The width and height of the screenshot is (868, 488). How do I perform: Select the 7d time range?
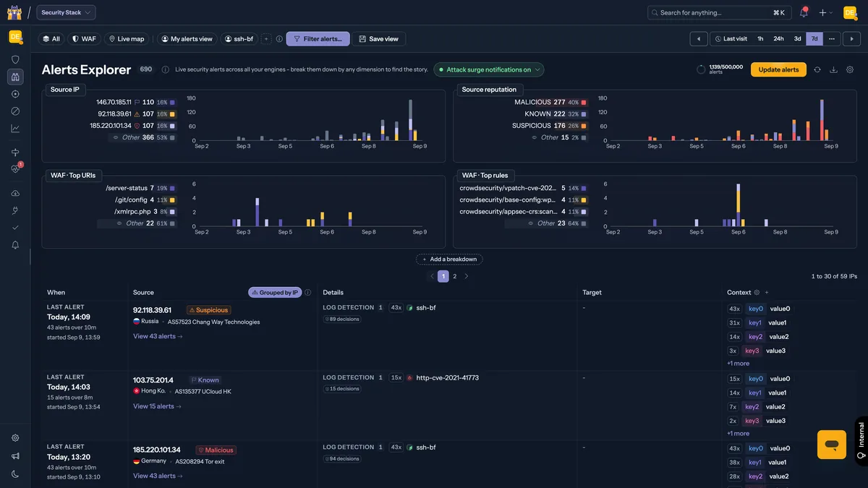pyautogui.click(x=814, y=39)
